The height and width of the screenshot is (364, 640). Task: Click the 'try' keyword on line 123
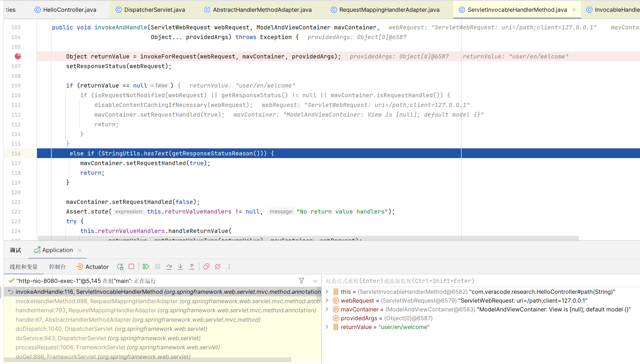(x=71, y=221)
